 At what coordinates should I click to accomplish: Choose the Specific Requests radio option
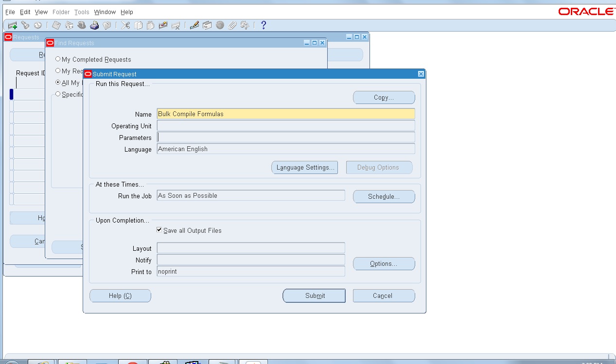58,94
